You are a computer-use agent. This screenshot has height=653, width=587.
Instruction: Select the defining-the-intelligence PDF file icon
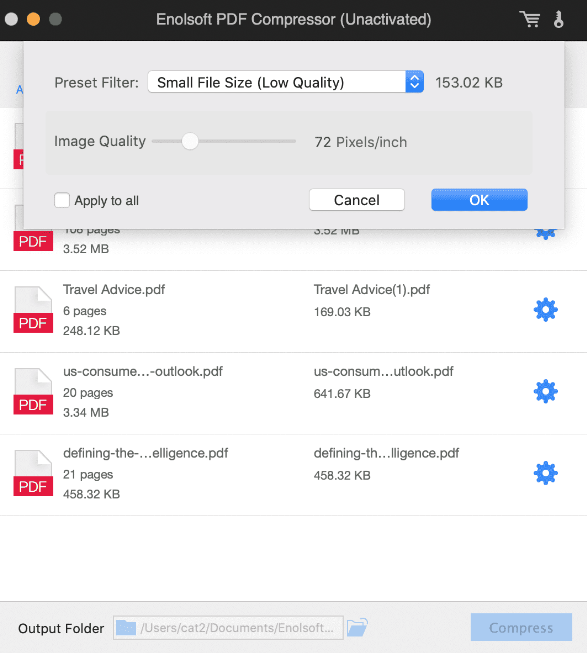point(33,473)
